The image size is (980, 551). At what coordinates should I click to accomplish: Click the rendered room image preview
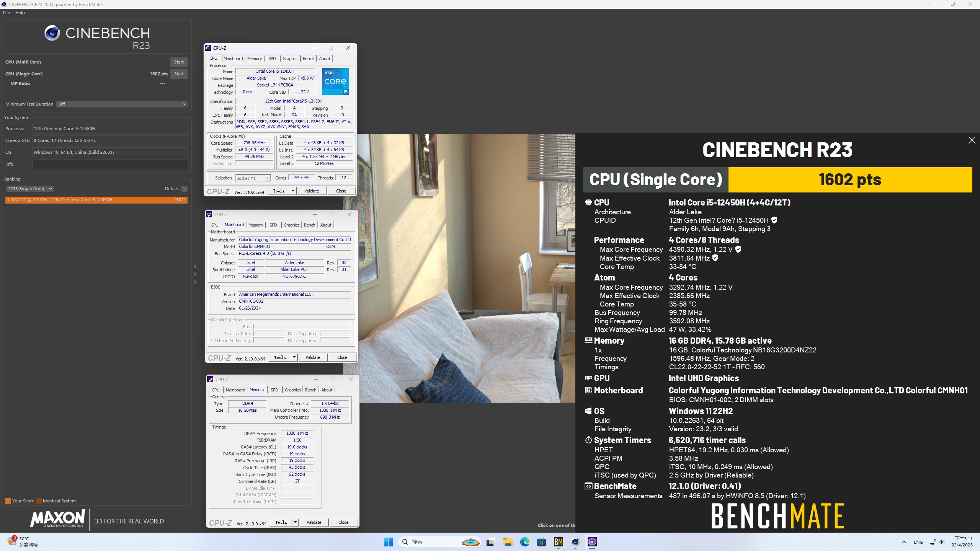466,268
